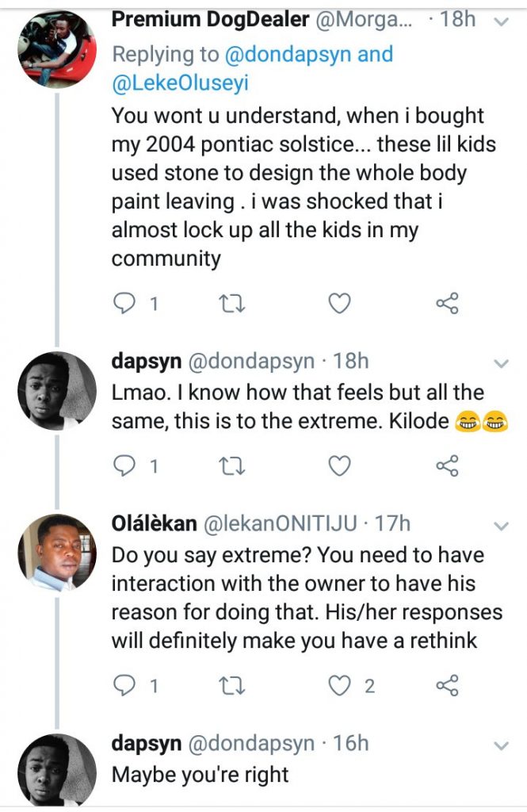The width and height of the screenshot is (527, 812).
Task: Open Olálèkan's profile avatar
Action: (56, 553)
